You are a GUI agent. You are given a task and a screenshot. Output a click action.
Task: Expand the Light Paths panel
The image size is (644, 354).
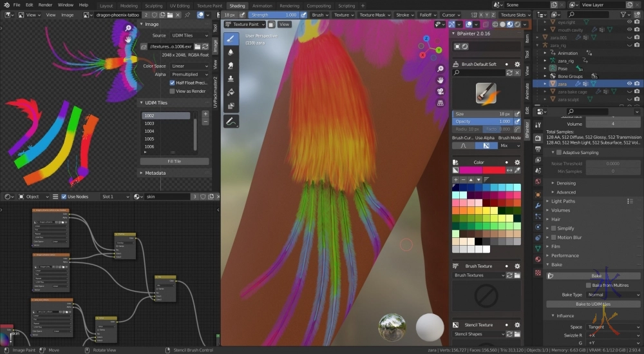click(x=564, y=201)
